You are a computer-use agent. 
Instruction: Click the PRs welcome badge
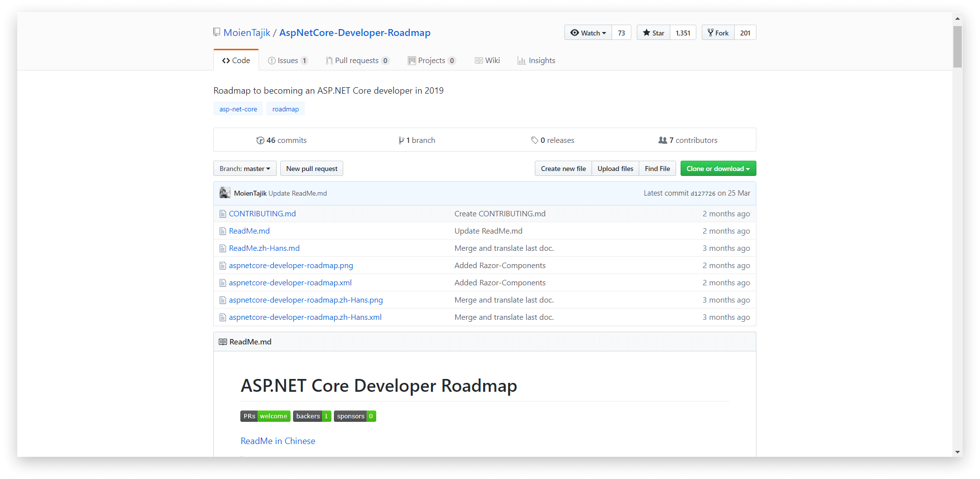(265, 416)
